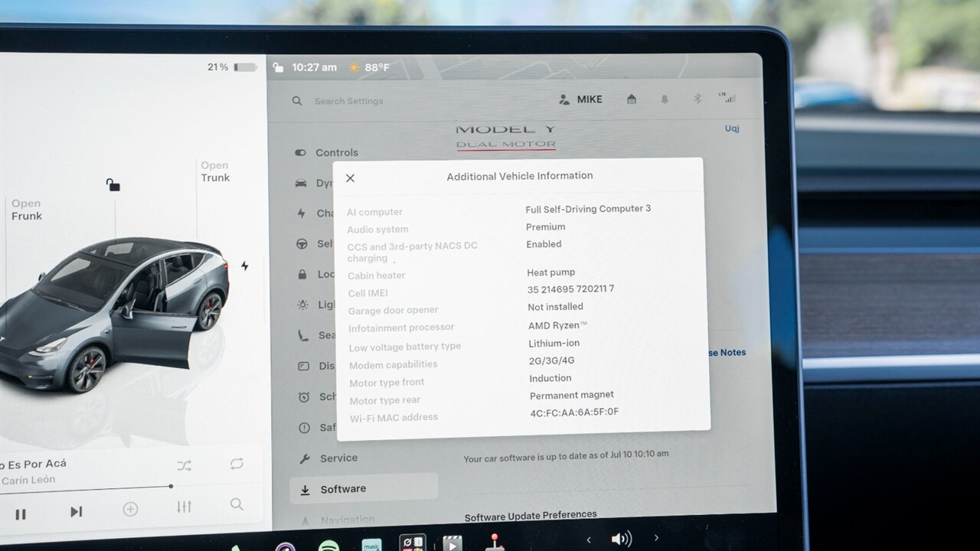Skip to the next track
Viewport: 980px width, 551px height.
pyautogui.click(x=76, y=512)
